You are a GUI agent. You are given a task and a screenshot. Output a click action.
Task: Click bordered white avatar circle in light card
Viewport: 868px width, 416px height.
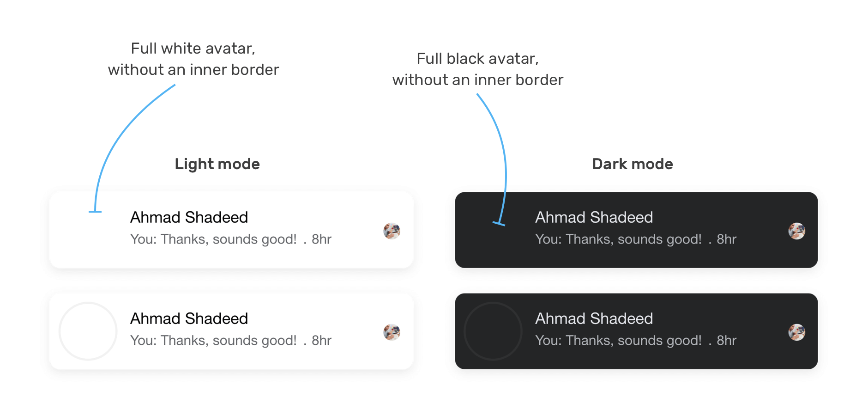click(x=88, y=331)
